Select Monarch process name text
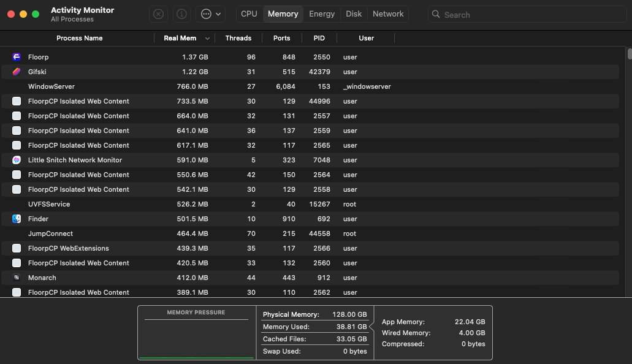This screenshot has width=632, height=364. pos(42,278)
